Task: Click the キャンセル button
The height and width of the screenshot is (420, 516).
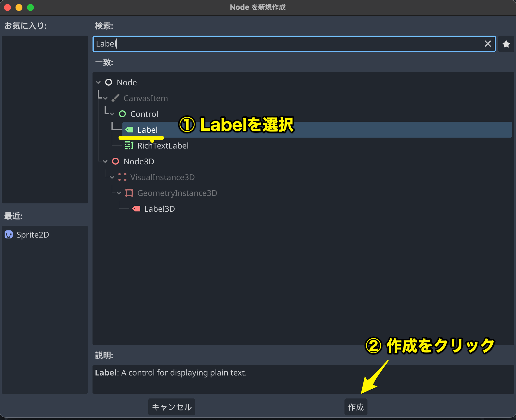Action: [172, 407]
